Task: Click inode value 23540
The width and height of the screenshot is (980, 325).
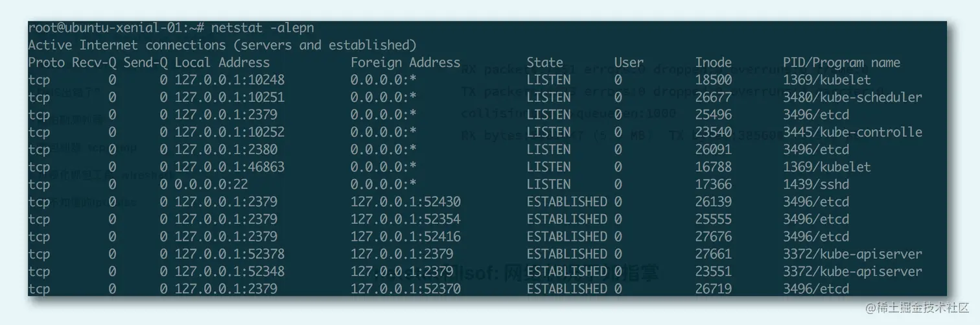Action: click(714, 132)
